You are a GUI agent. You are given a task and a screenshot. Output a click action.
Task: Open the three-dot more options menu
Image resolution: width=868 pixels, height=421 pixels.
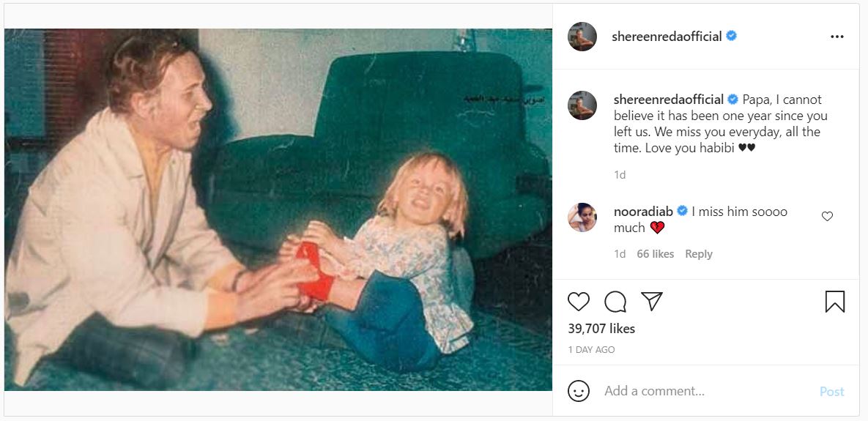point(837,37)
